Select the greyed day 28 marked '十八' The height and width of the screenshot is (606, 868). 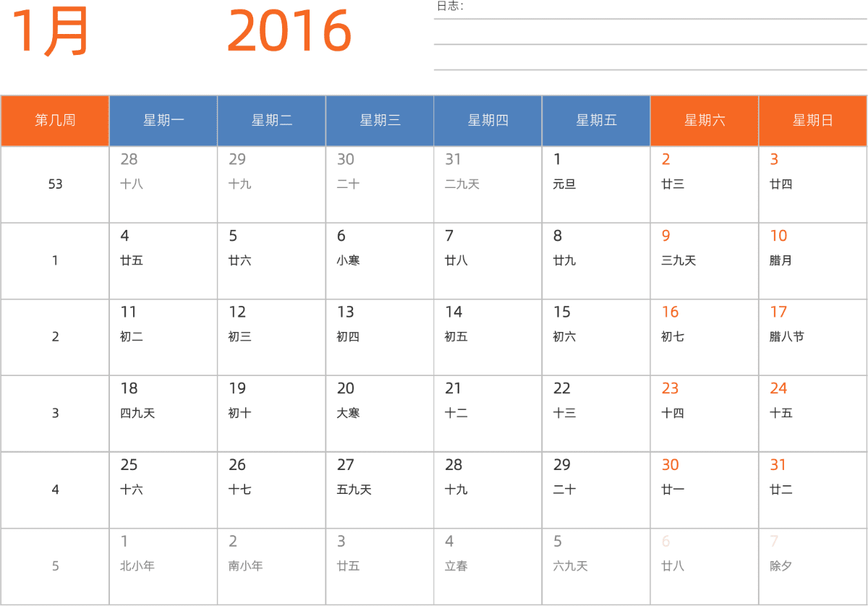[x=163, y=185]
